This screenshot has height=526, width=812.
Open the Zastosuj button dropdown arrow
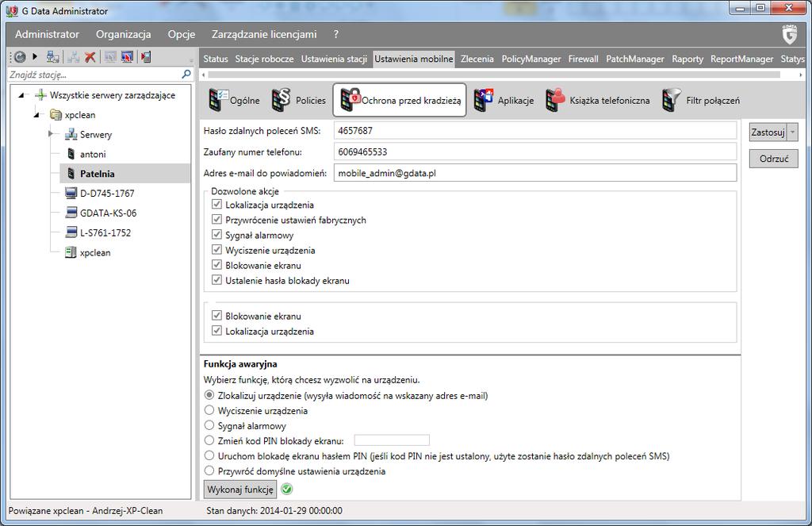(x=792, y=132)
